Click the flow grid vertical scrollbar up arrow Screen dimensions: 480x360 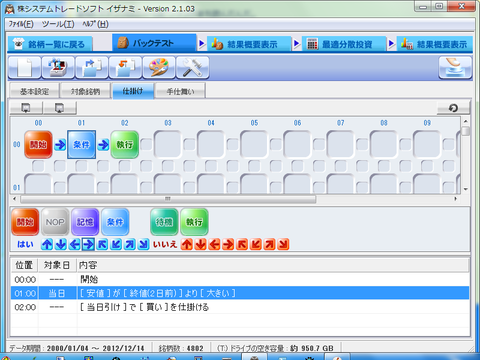coord(466,121)
